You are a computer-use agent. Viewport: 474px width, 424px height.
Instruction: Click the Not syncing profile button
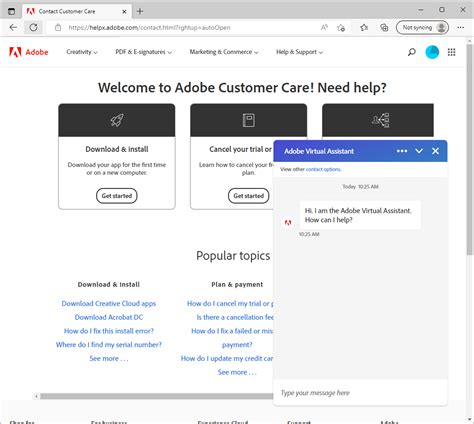[422, 28]
